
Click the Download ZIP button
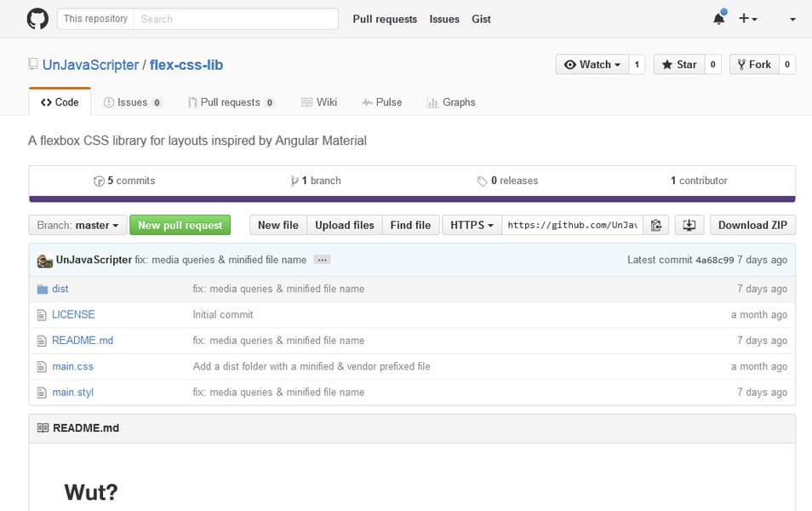click(x=752, y=225)
